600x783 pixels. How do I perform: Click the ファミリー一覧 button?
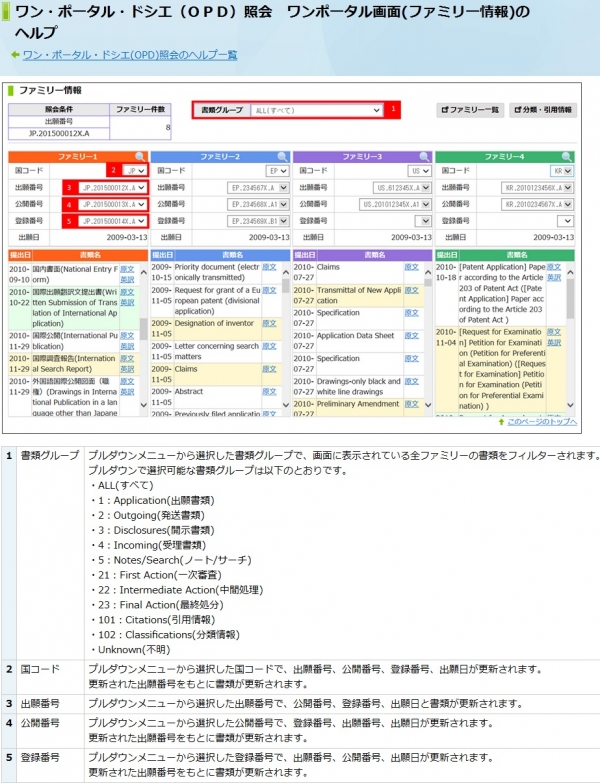pyautogui.click(x=470, y=110)
